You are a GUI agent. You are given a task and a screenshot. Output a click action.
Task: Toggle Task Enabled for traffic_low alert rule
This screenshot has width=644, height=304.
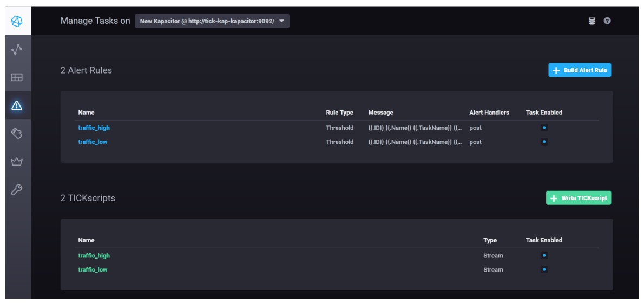tap(544, 142)
